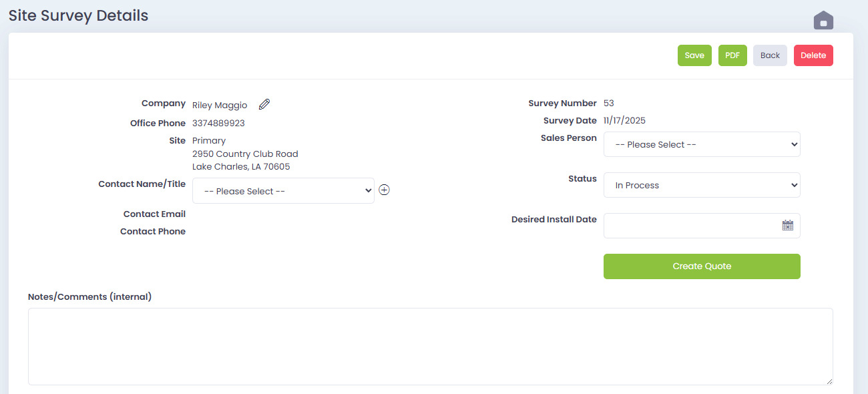Click the Site Survey Details heading

[x=78, y=15]
